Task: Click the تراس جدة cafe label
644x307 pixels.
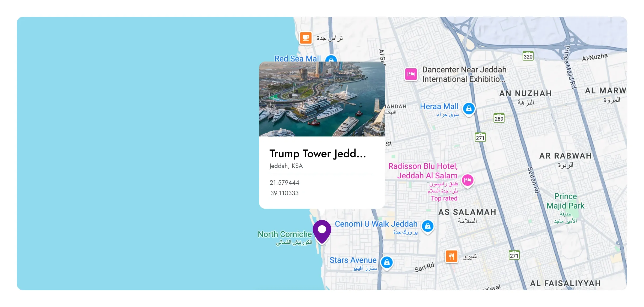Action: (330, 38)
